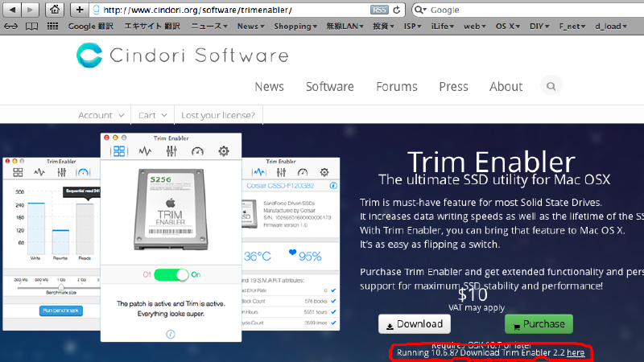Go forward with the browser forward arrow
The height and width of the screenshot is (362, 644).
(30, 10)
